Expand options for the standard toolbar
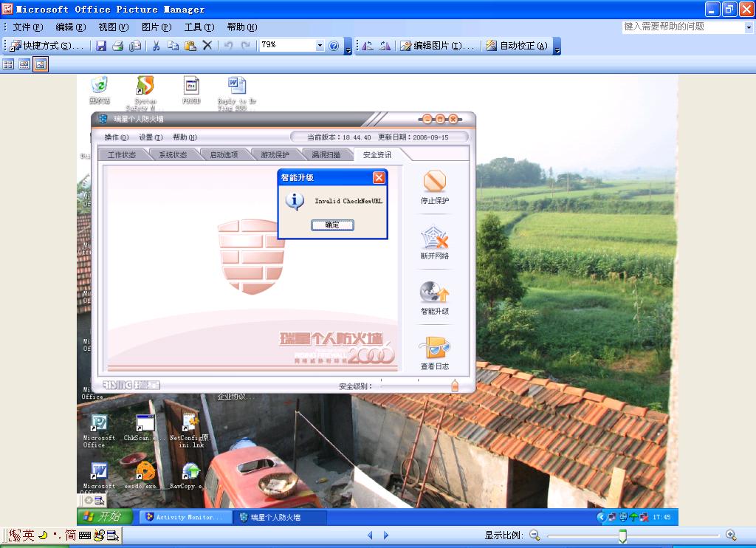 point(348,47)
